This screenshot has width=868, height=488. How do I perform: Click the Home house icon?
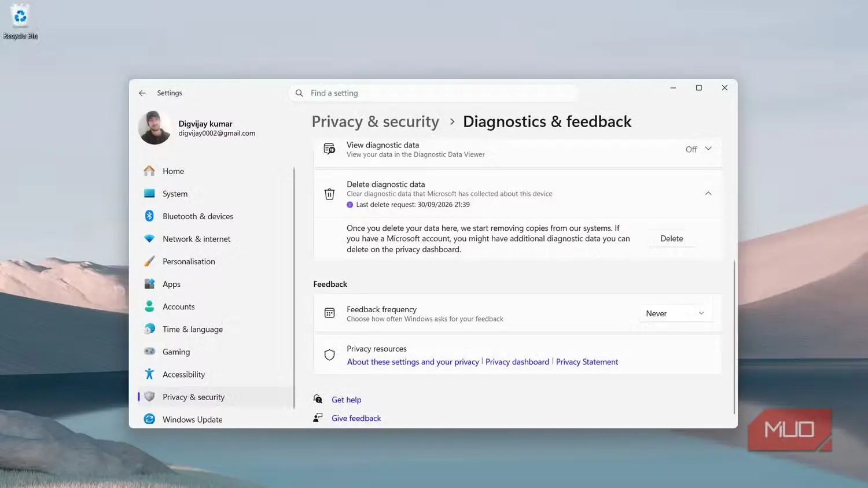[x=149, y=171]
